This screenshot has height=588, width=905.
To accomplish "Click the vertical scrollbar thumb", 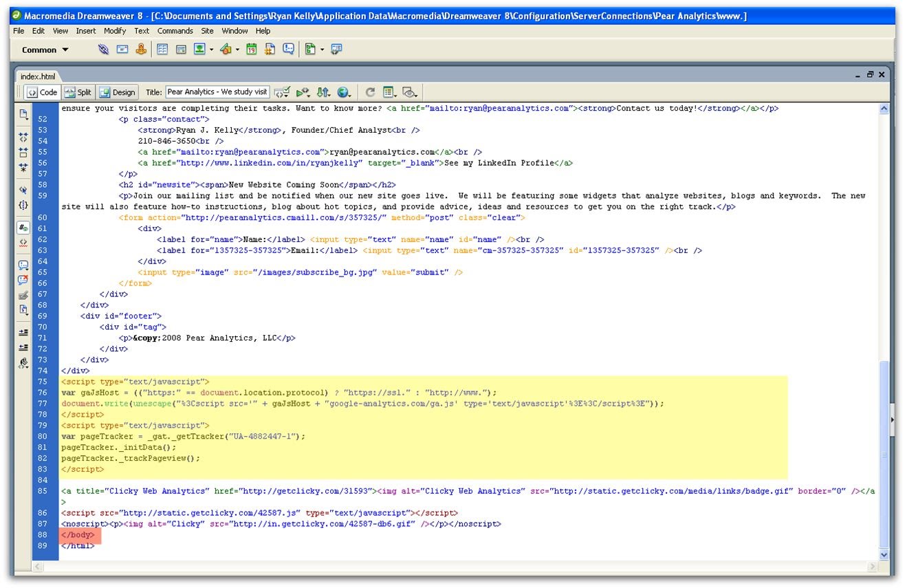I will [884, 454].
